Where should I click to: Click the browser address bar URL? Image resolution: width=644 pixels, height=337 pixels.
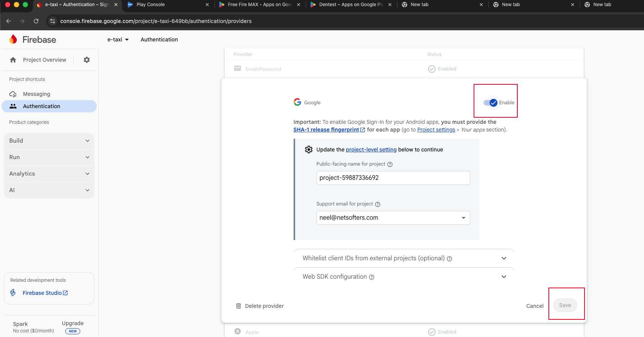[156, 21]
